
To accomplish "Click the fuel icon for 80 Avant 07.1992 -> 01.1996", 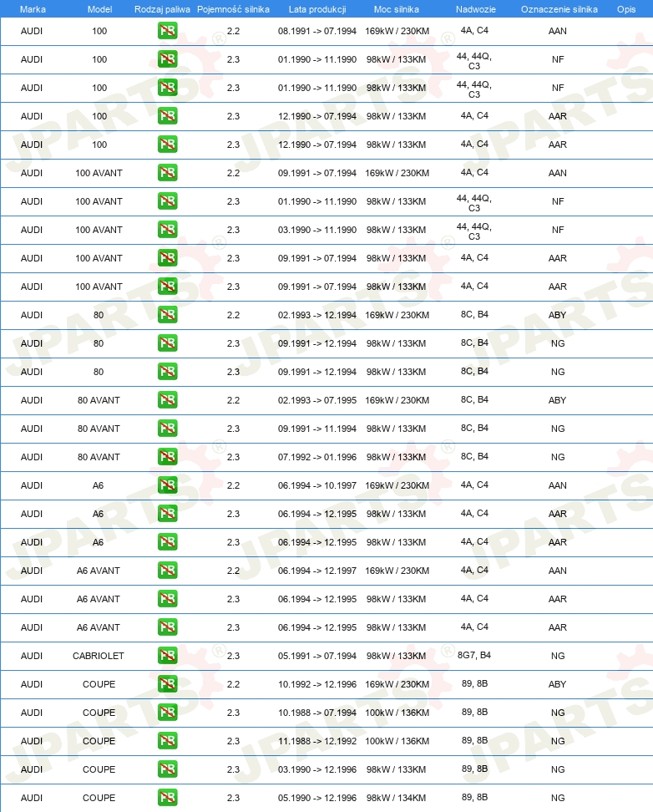I will click(167, 457).
